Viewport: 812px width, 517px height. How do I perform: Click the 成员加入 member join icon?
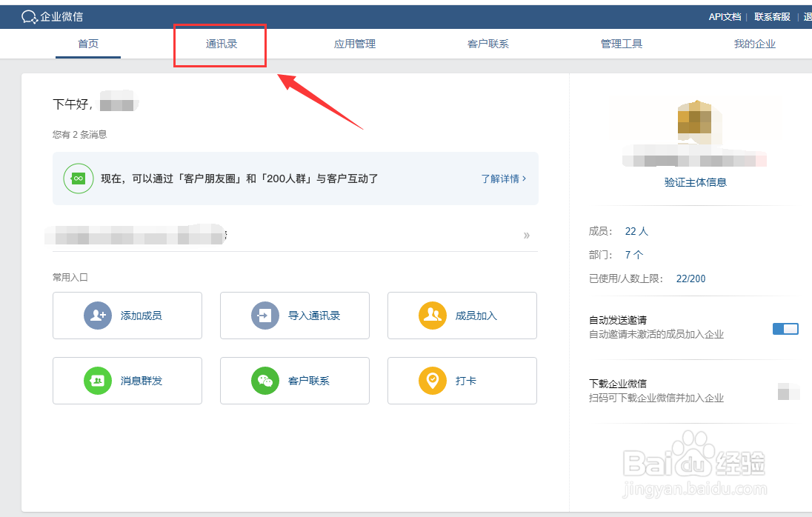pos(432,315)
